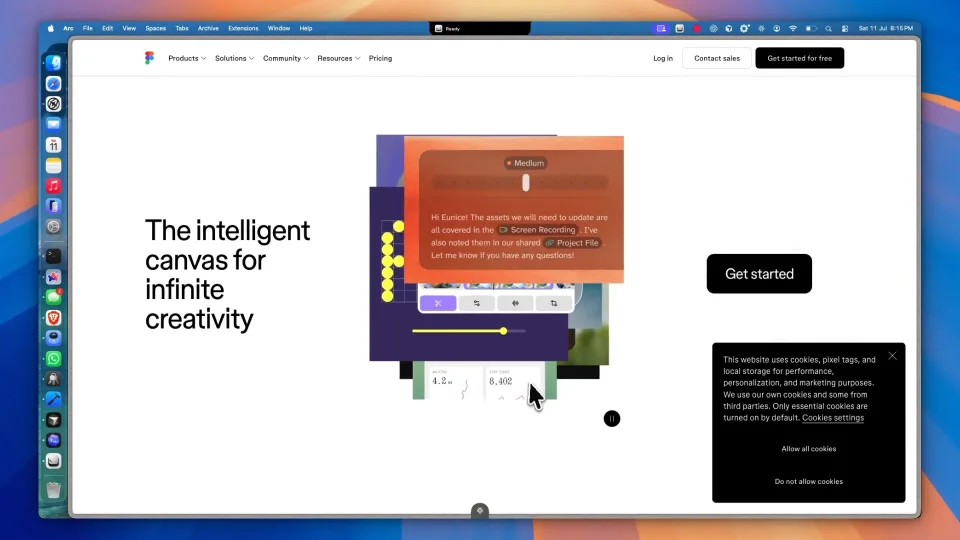Open the Music app in the Dock

tap(54, 186)
